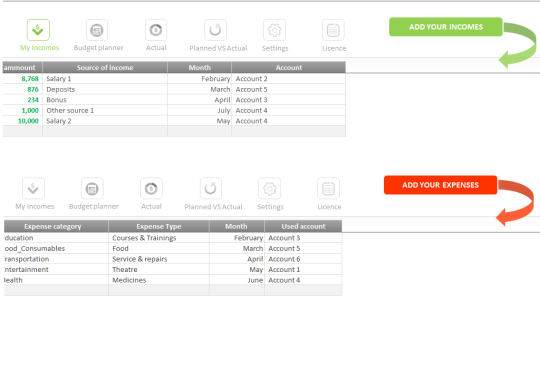Select the Expense Type column header
540x390 pixels.
(159, 226)
